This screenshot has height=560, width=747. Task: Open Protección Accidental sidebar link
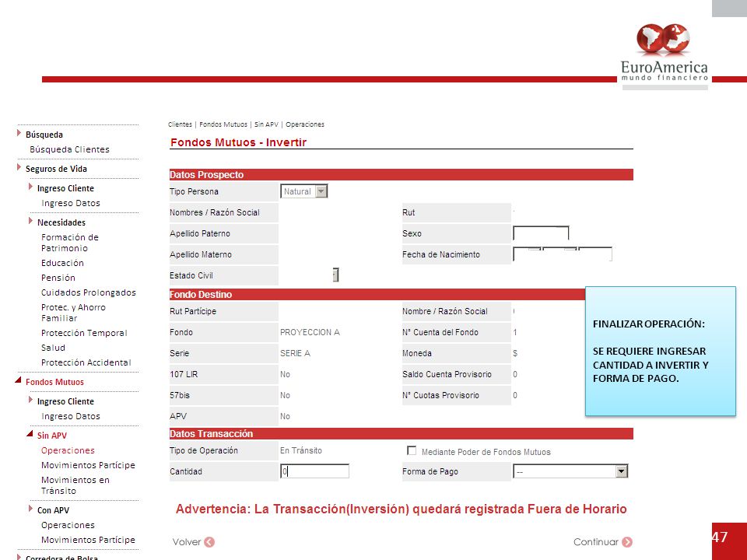pos(86,363)
